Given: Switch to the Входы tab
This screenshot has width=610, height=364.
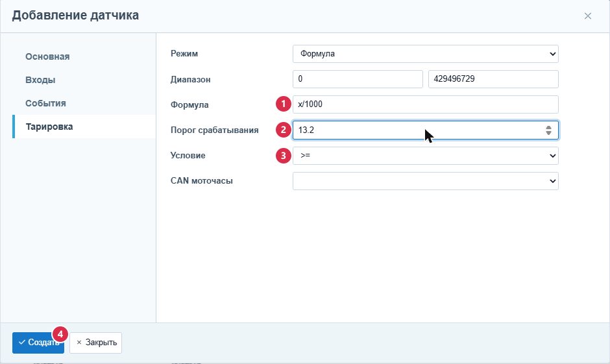Looking at the screenshot, I should (x=40, y=80).
